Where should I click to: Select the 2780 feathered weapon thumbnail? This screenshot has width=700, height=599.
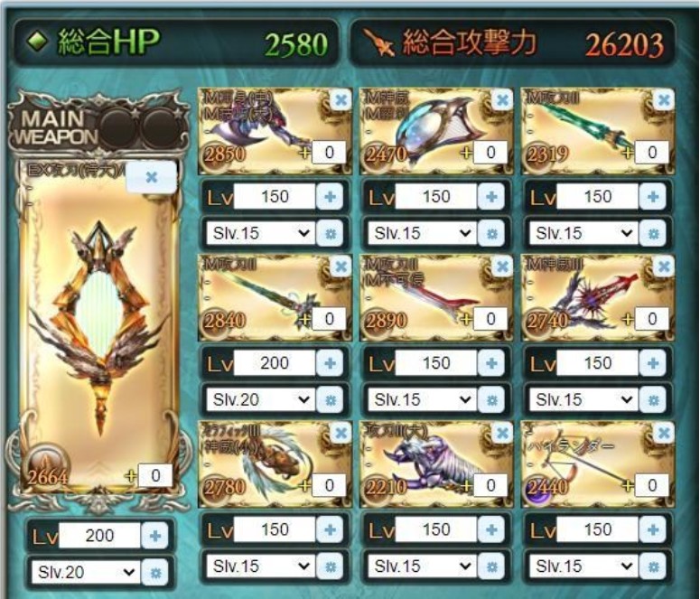click(275, 464)
